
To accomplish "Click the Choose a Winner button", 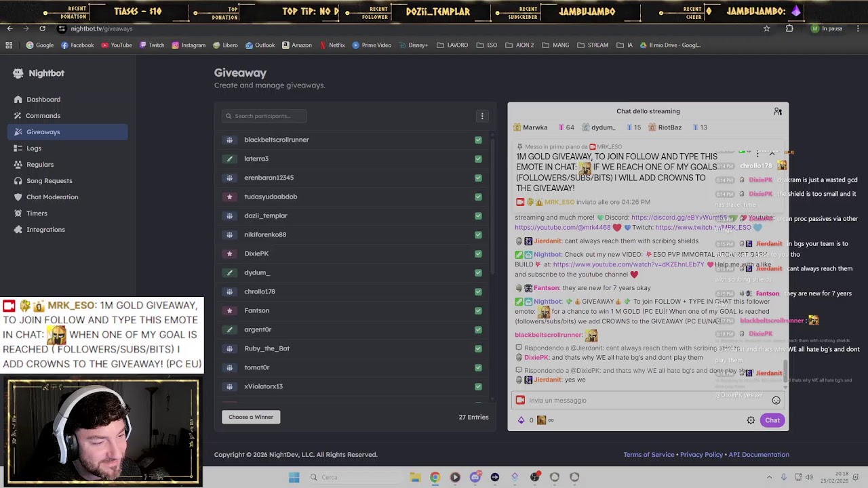I will coord(251,417).
